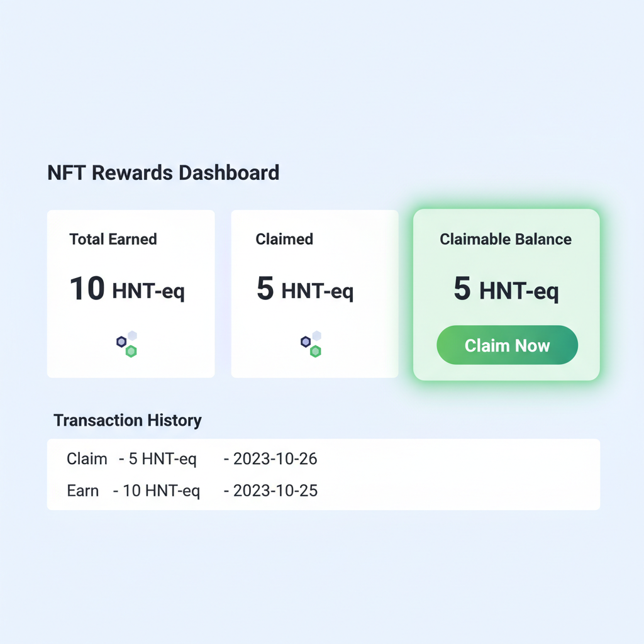Click the 2023-10-26 date in transaction history

275,459
